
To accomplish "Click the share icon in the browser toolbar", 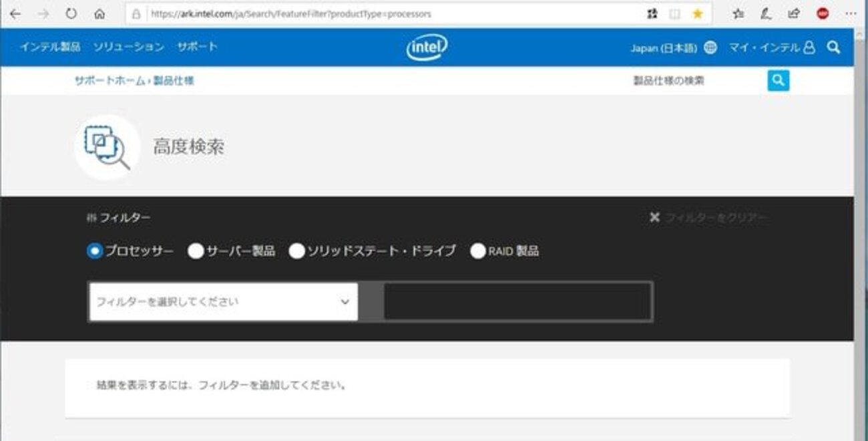I will 794,13.
